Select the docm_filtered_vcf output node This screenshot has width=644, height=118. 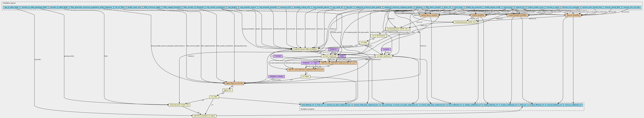455,105
